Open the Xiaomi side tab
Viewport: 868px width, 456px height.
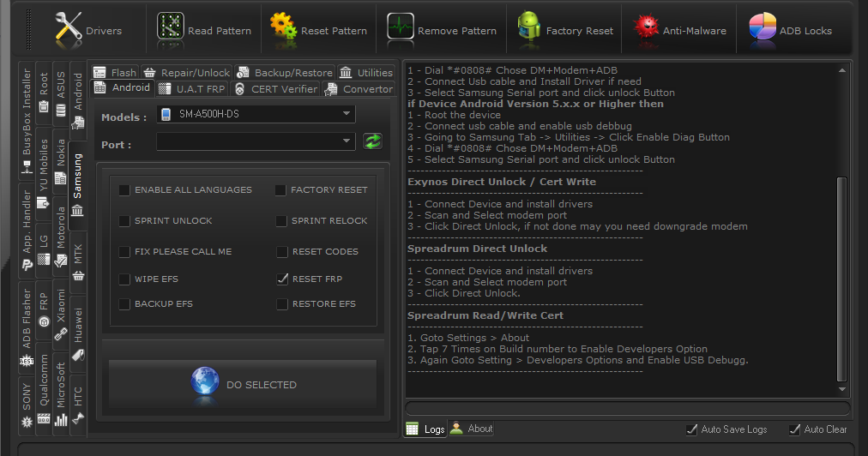[61, 315]
